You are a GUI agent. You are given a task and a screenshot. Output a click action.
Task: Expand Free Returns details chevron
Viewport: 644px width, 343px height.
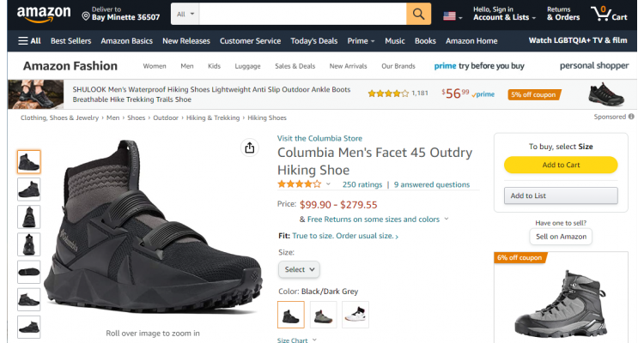pos(447,219)
